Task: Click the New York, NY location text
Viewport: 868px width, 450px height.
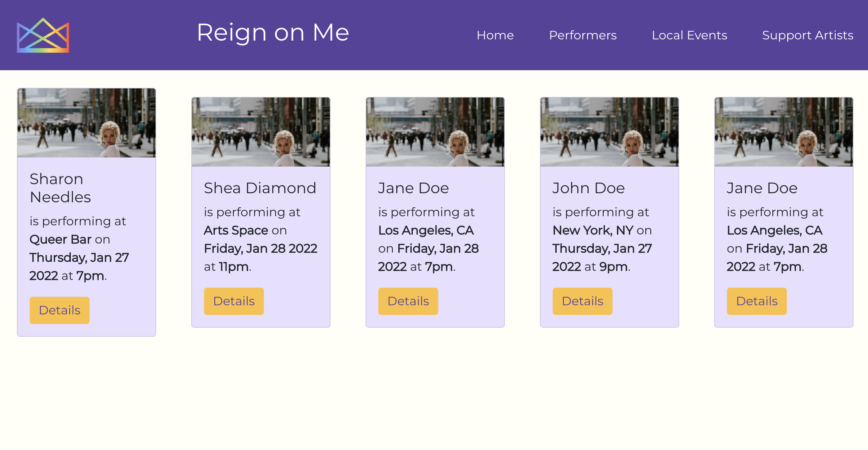Action: (593, 230)
